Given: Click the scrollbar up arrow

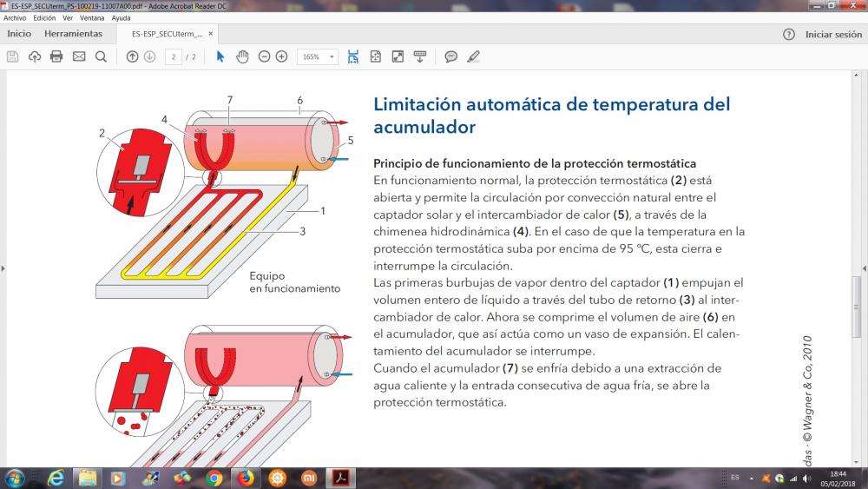Looking at the screenshot, I should click(857, 74).
